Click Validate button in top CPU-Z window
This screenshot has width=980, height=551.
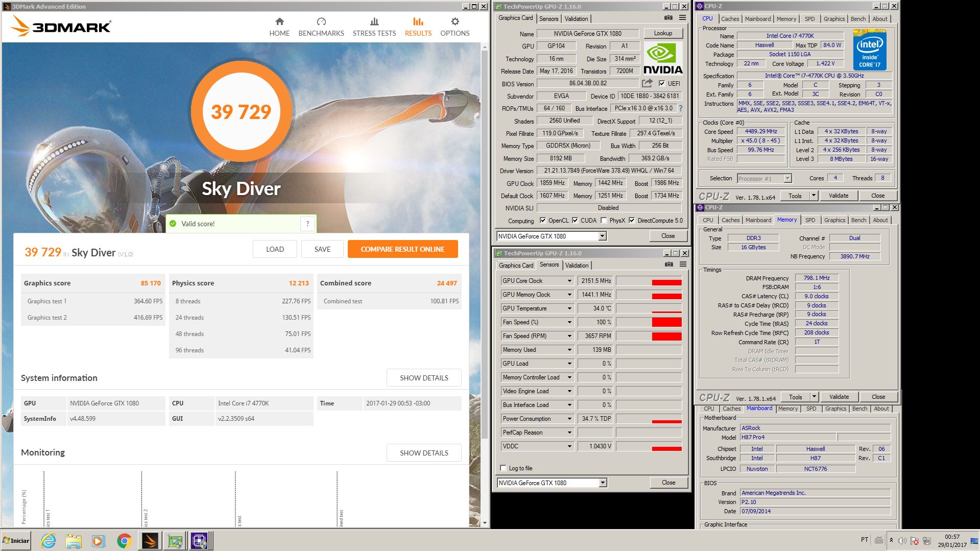(838, 196)
